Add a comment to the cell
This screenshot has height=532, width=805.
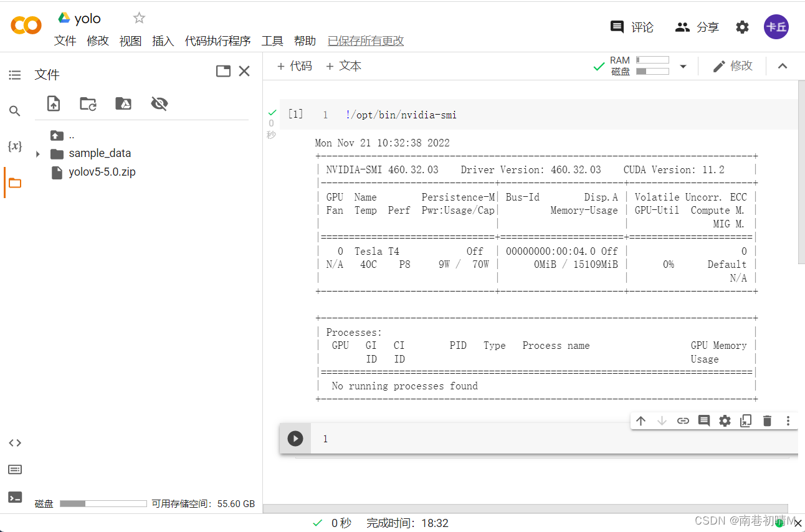tap(703, 420)
